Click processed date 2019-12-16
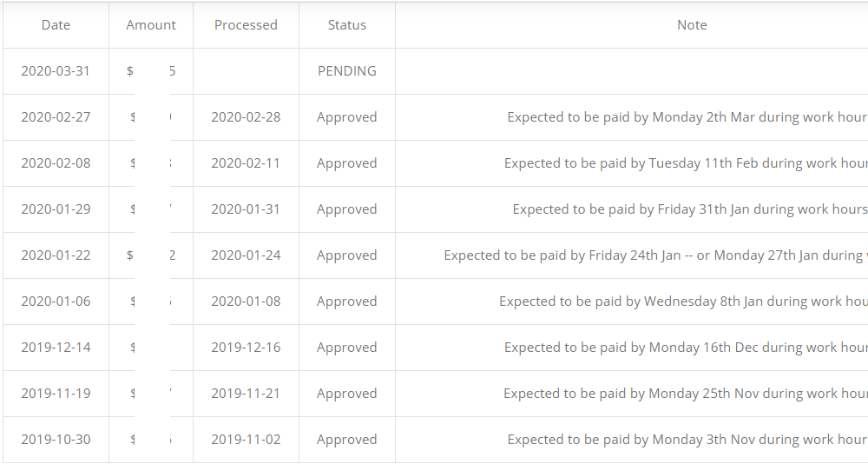The height and width of the screenshot is (464, 868). tap(246, 347)
